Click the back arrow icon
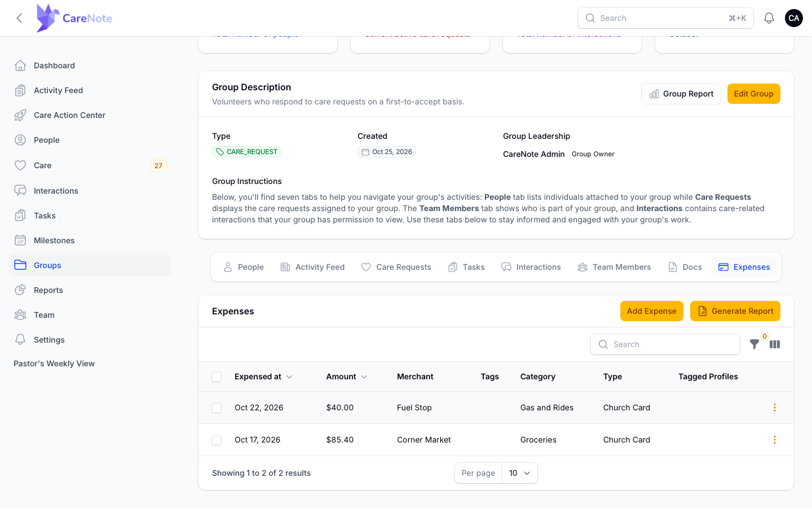This screenshot has width=812, height=508. coord(19,18)
